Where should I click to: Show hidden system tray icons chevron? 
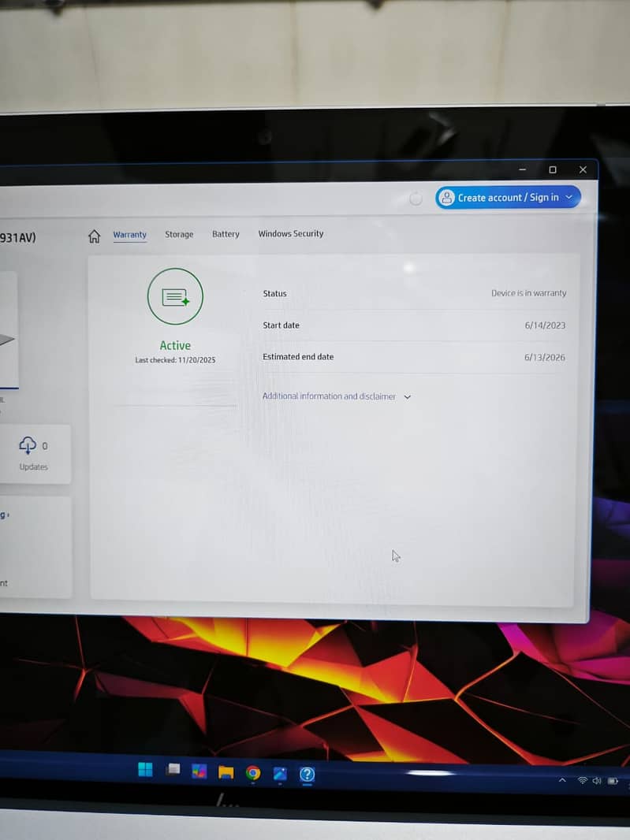click(x=562, y=780)
